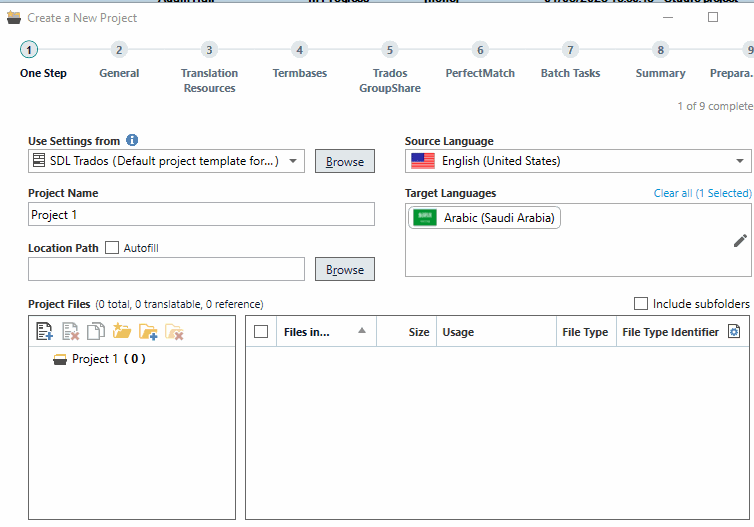The image size is (754, 527).
Task: Toggle the Autofill checkbox
Action: [x=112, y=248]
